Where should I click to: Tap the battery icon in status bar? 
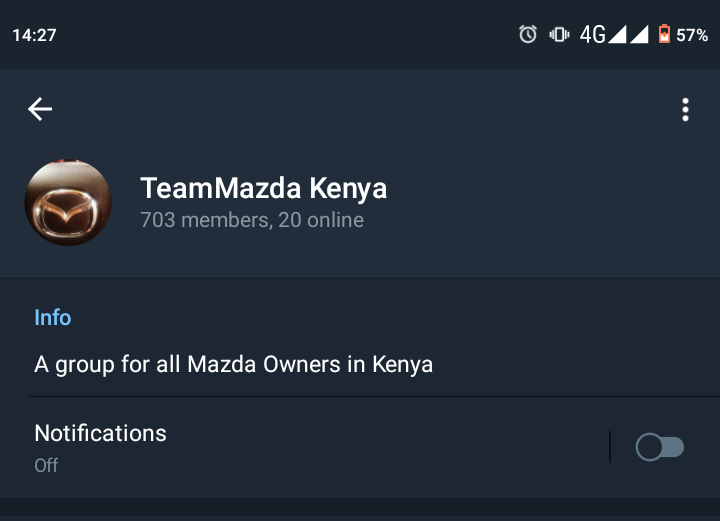[x=664, y=35]
